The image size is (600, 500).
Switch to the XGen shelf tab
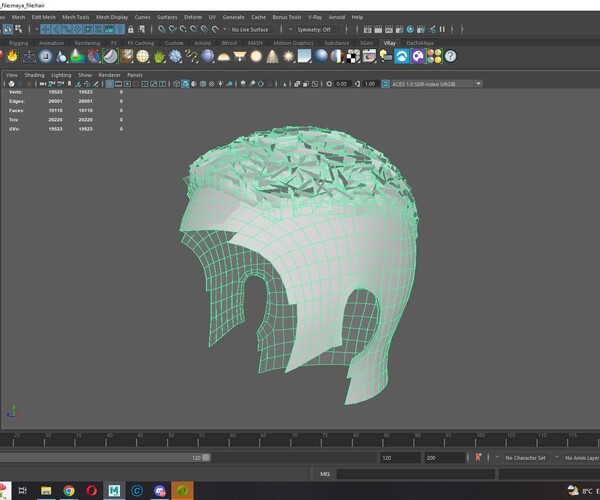tap(366, 43)
